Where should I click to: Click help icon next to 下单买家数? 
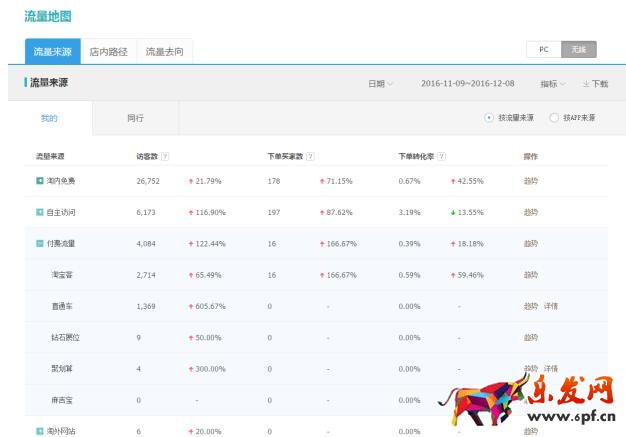310,156
